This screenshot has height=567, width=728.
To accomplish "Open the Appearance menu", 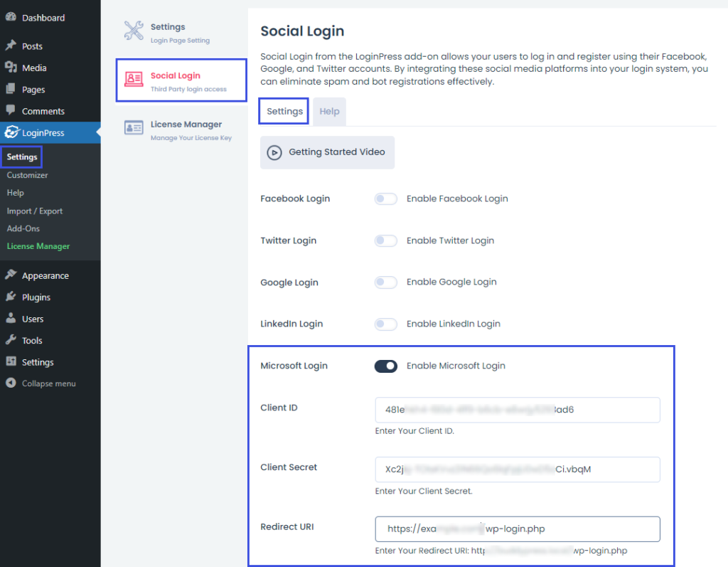I will [50, 275].
